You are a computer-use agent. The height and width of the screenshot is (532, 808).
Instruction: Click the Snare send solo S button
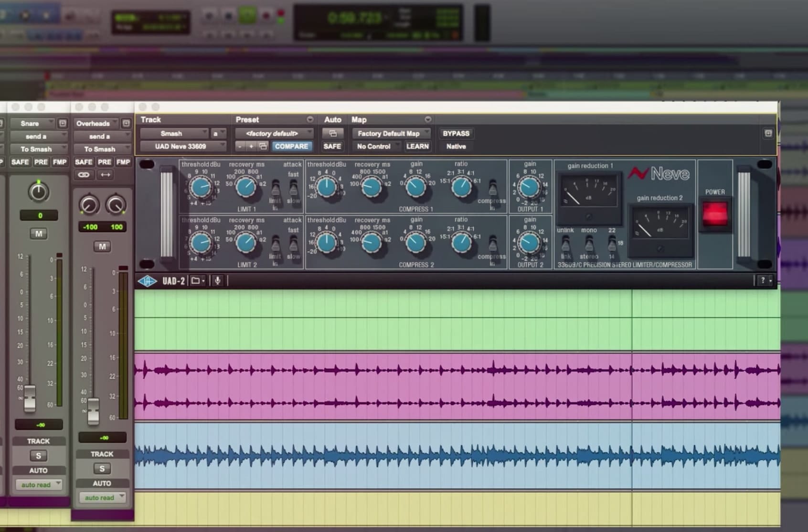click(x=38, y=456)
